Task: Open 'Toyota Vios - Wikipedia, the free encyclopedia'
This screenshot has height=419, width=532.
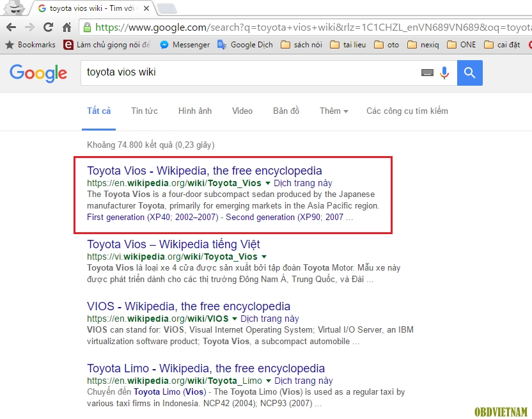Action: [205, 171]
